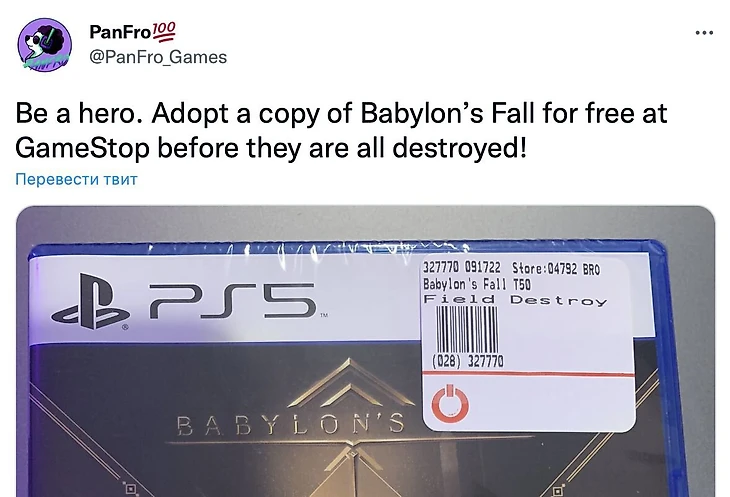Click the tweet text about GameStop
This screenshot has height=497, width=730.
point(341,131)
